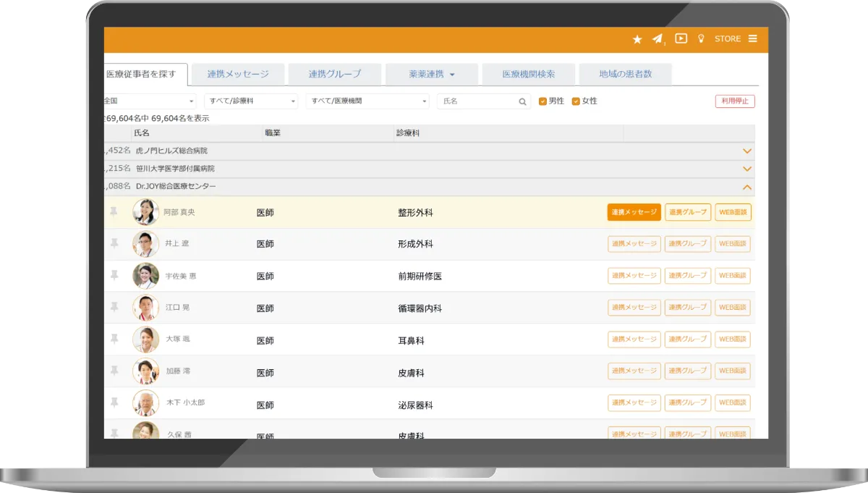Collapse Dr.JOY総合医療センター group chevron
This screenshot has width=868, height=493.
[x=747, y=187]
